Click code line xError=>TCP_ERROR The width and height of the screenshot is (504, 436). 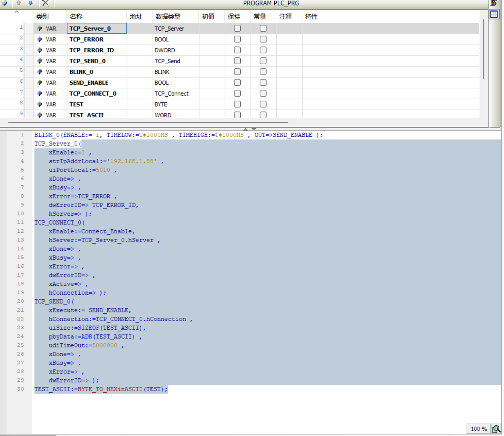click(x=83, y=196)
